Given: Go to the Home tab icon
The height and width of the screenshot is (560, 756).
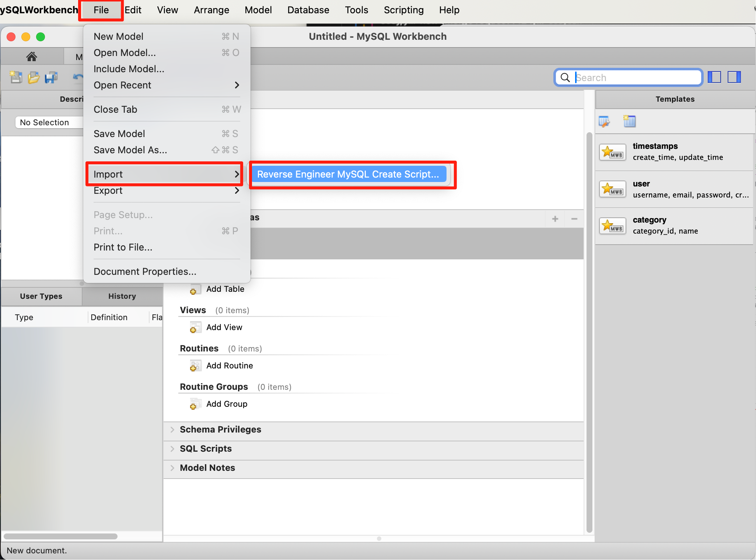Looking at the screenshot, I should (x=32, y=56).
